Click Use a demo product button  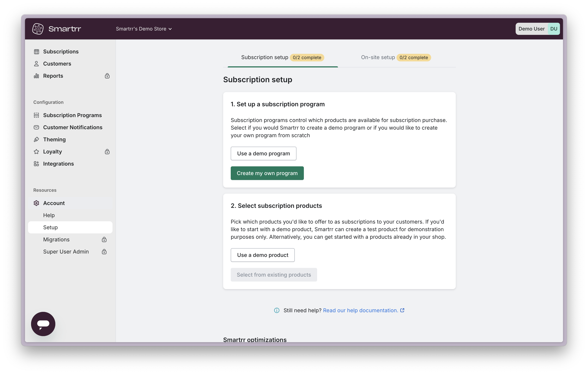(x=263, y=255)
